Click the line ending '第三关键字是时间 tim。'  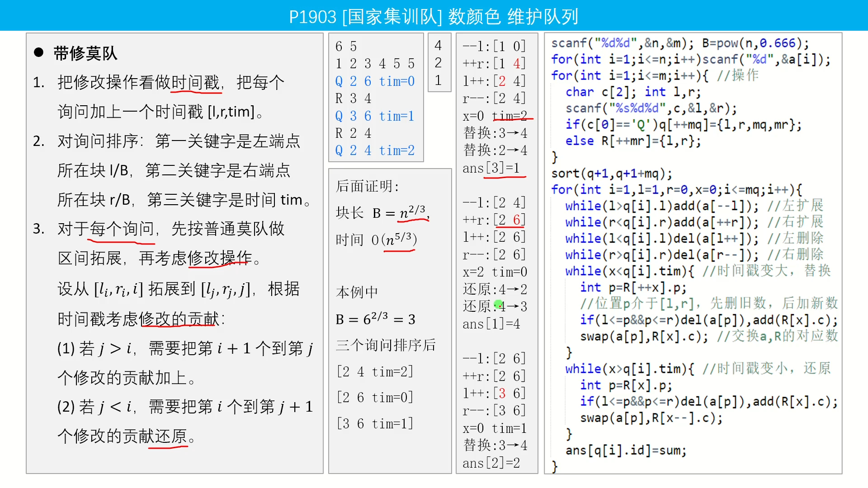184,200
